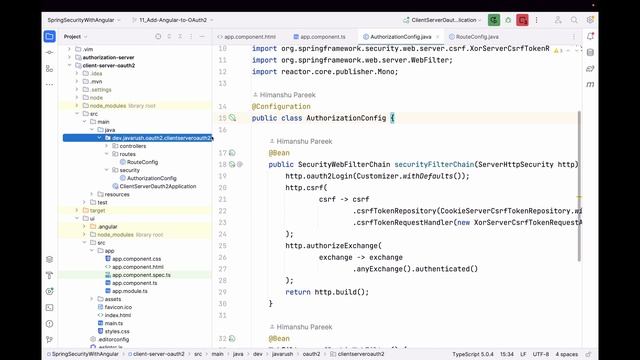Open the Services tool window icon

tap(49, 291)
